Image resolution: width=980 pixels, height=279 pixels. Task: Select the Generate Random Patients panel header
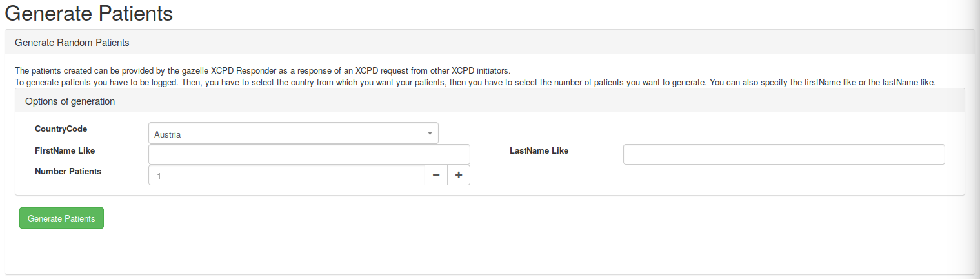click(72, 43)
